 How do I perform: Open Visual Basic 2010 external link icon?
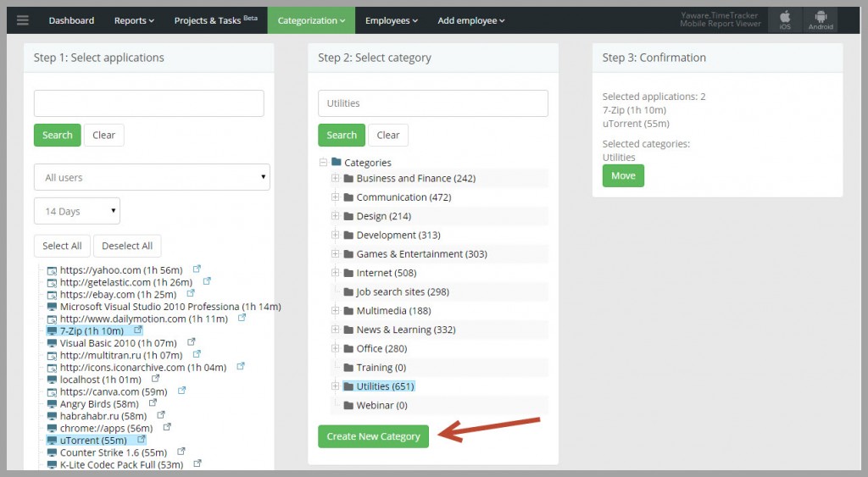click(191, 342)
